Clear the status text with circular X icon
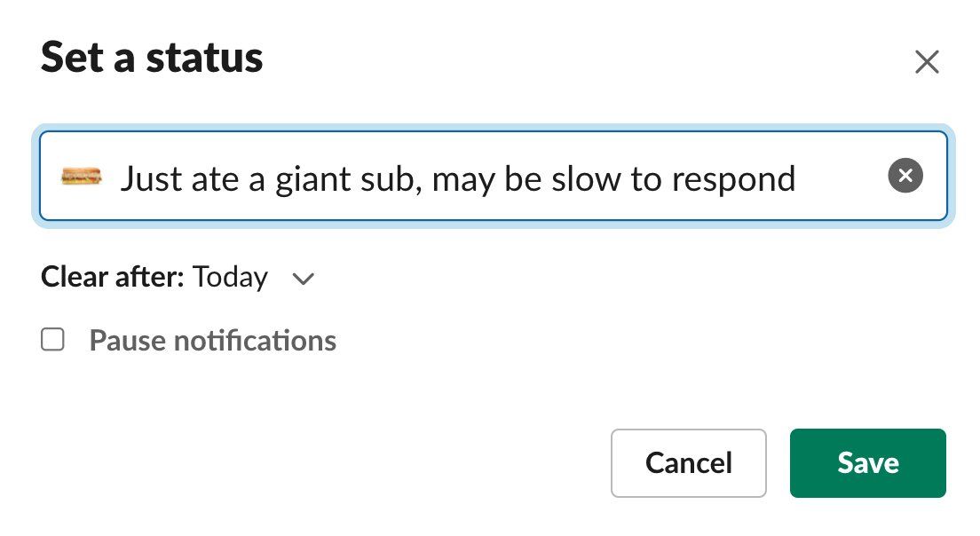 point(905,176)
